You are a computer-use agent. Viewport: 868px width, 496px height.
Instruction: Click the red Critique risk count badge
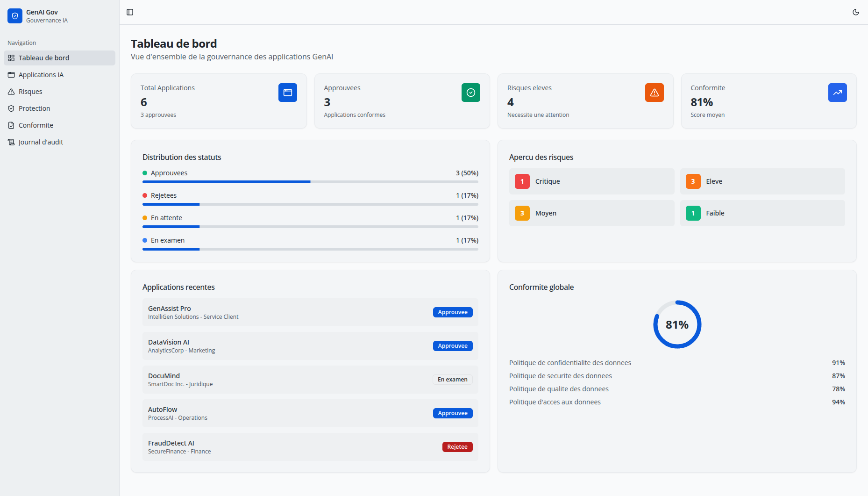pyautogui.click(x=522, y=181)
